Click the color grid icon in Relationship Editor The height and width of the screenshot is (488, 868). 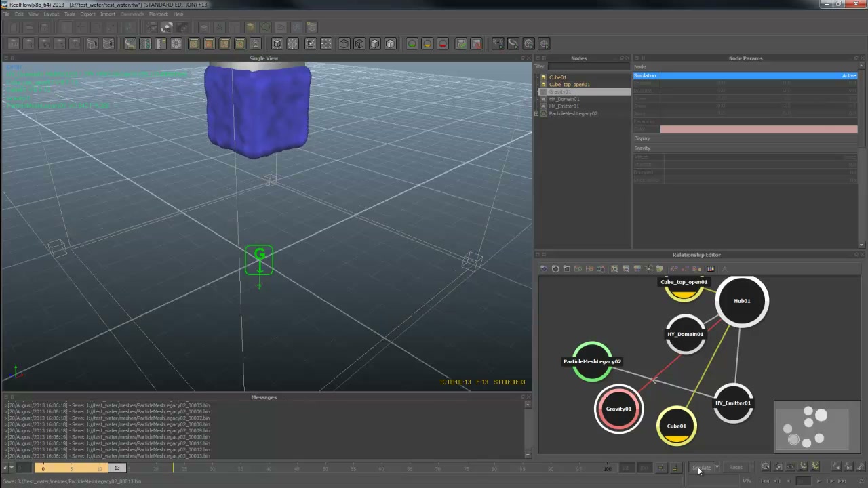coord(710,269)
